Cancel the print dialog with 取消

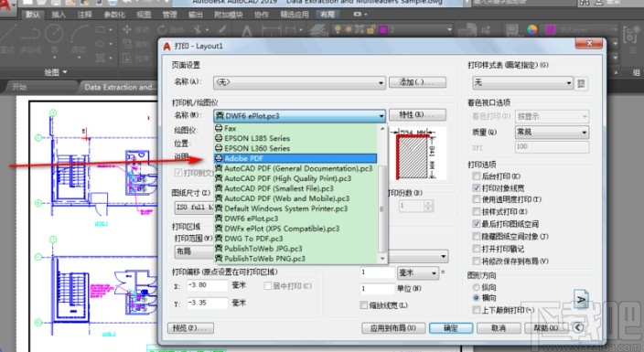(x=499, y=328)
